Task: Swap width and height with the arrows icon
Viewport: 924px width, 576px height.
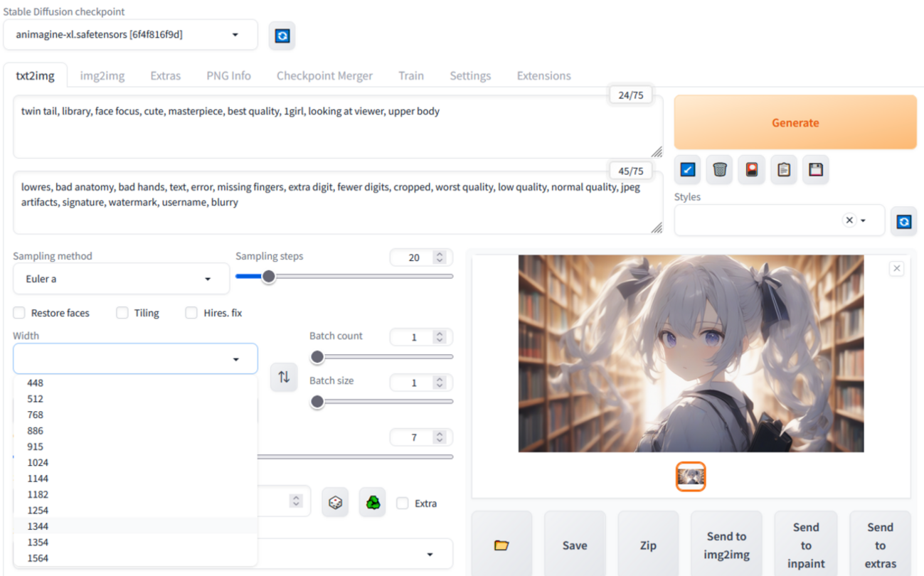Action: (284, 377)
